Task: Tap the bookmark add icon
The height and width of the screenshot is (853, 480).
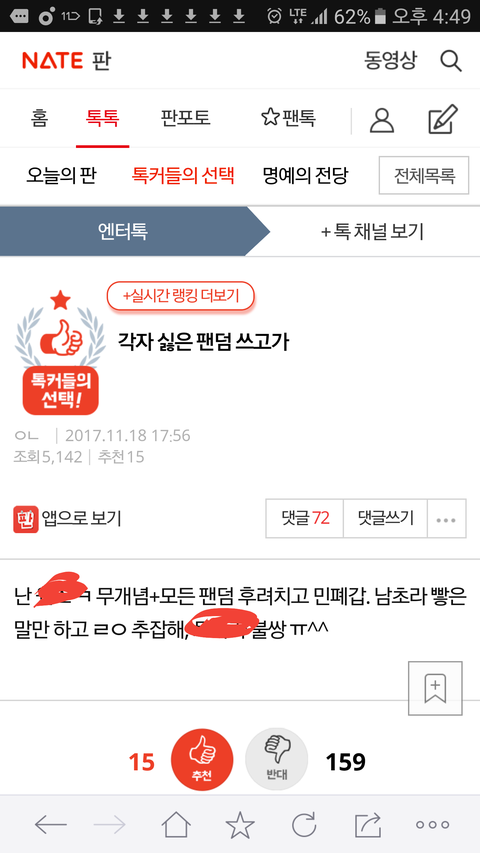Action: pyautogui.click(x=435, y=688)
